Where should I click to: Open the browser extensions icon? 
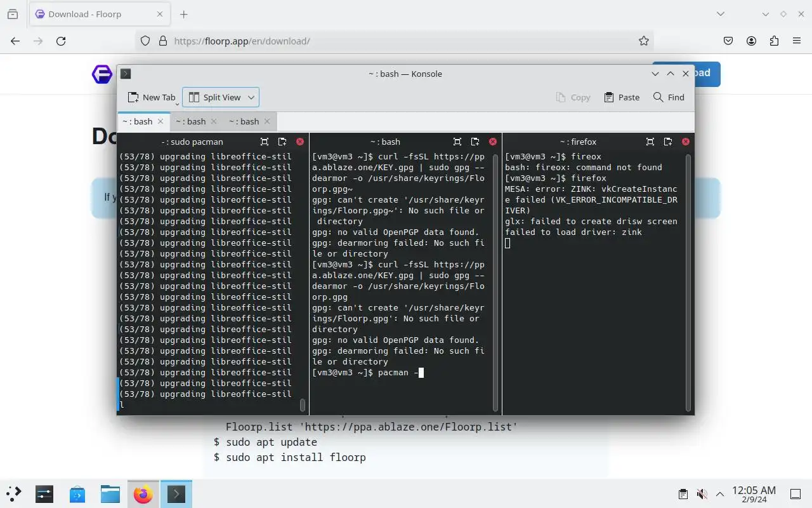[774, 41]
